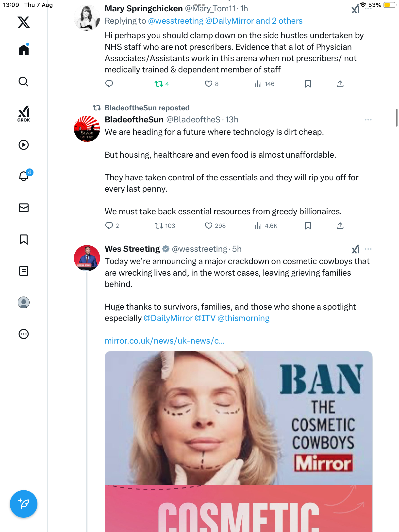
Task: Like the BladeoftheSun post with 298 likes
Action: coord(208,226)
